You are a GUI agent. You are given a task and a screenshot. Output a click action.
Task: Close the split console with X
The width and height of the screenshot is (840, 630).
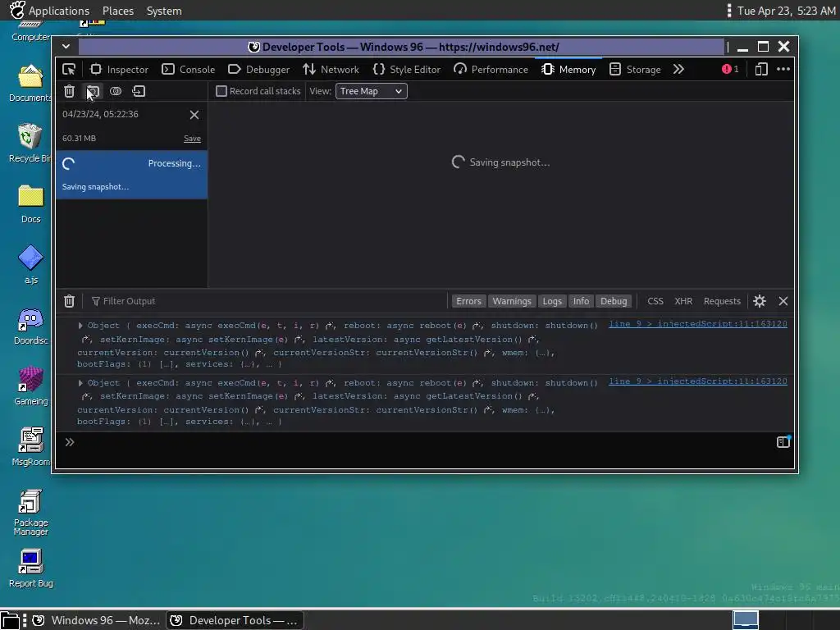783,301
